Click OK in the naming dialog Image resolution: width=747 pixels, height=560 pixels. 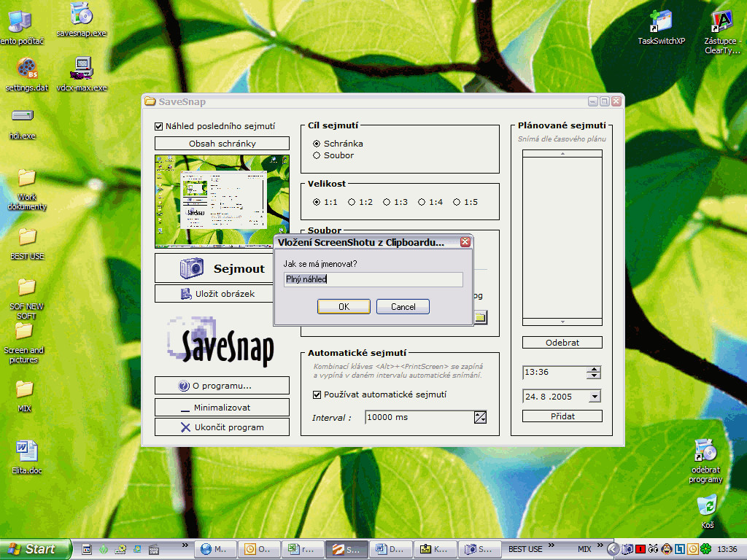pyautogui.click(x=344, y=307)
